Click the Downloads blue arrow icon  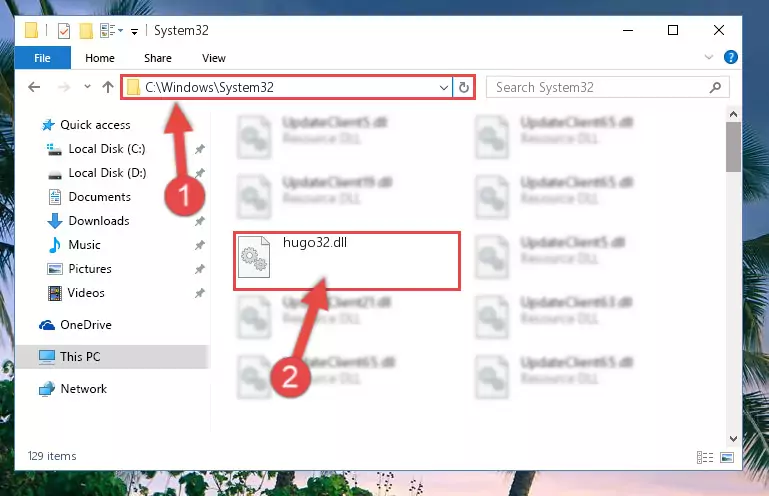click(55, 221)
